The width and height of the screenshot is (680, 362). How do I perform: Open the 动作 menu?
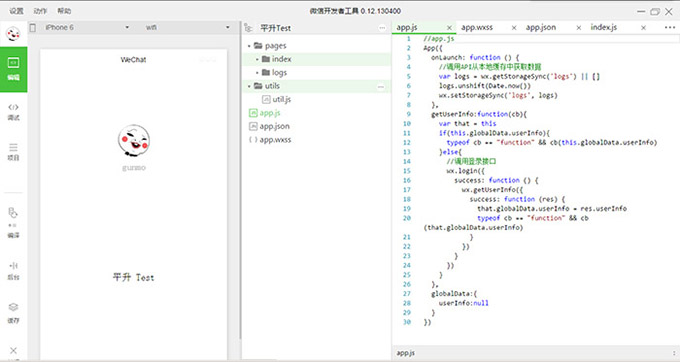[x=40, y=11]
